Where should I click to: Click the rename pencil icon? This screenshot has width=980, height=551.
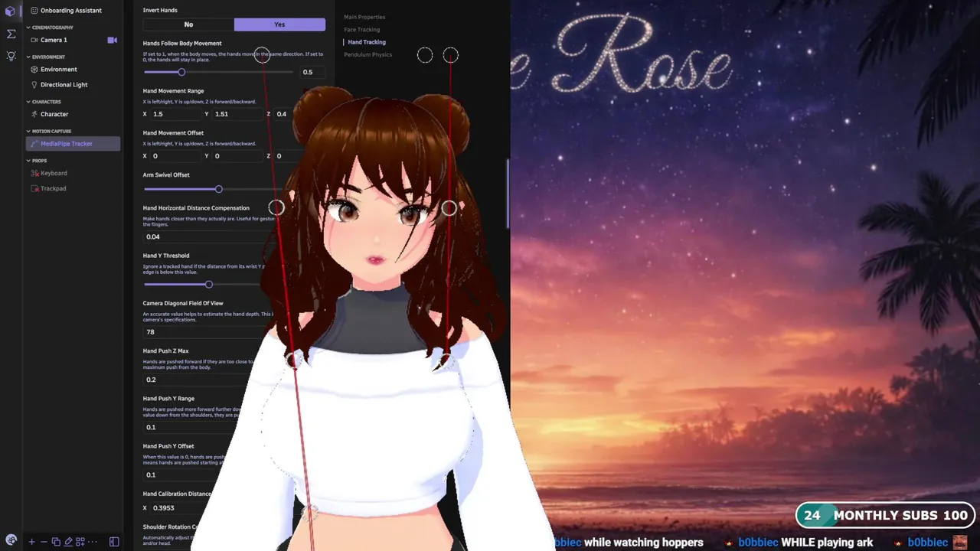68,542
